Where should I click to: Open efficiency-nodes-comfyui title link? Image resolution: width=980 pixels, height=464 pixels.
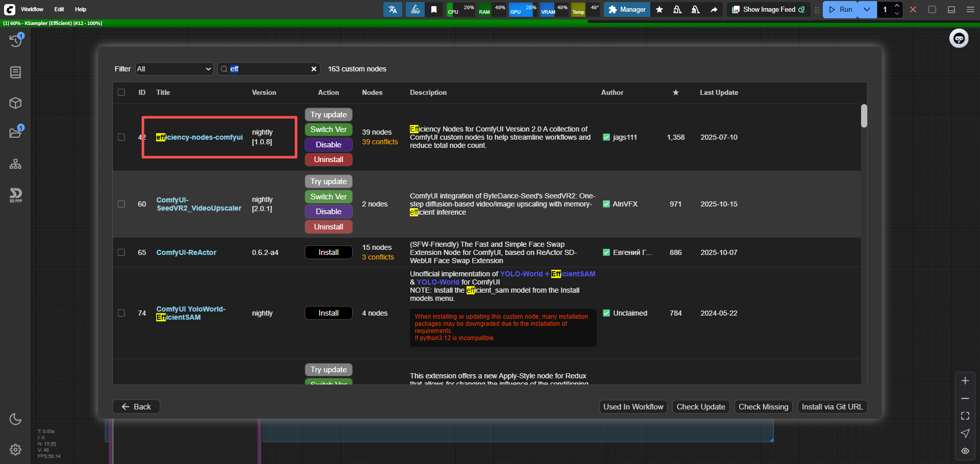pyautogui.click(x=200, y=137)
